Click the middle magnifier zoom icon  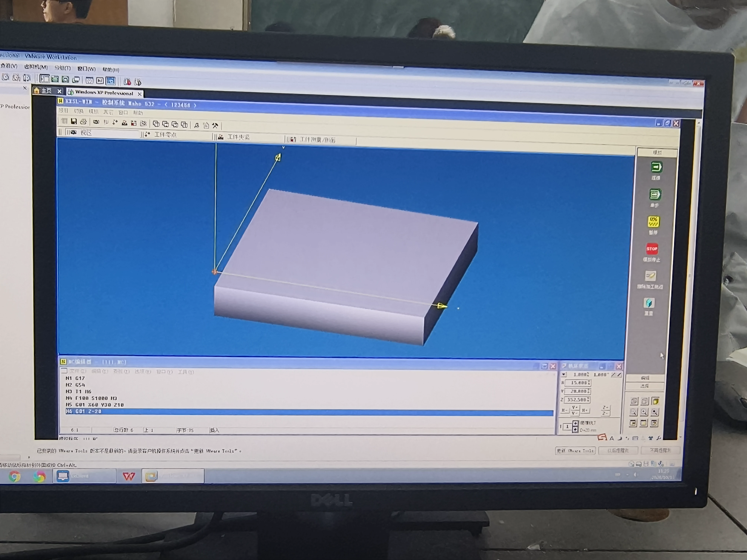(x=644, y=412)
